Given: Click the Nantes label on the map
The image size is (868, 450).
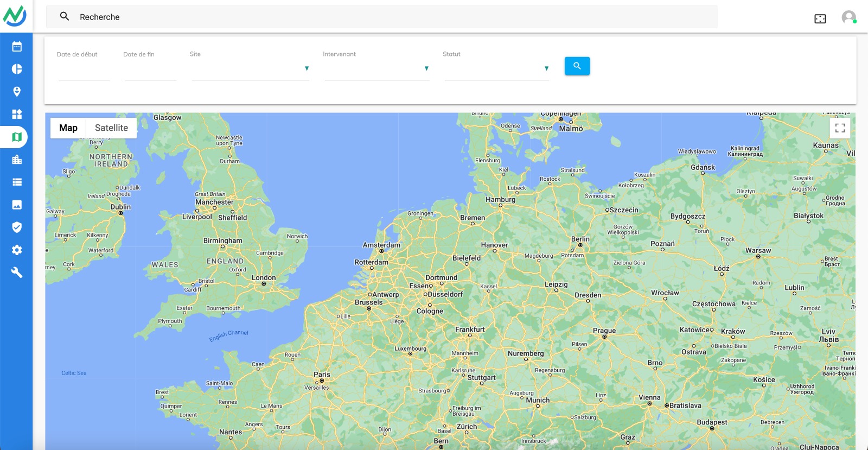Looking at the screenshot, I should (231, 432).
